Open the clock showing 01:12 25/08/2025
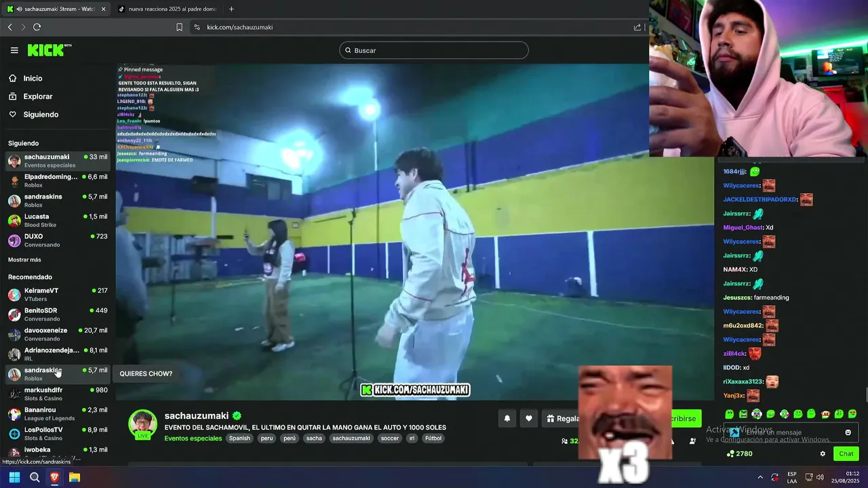The width and height of the screenshot is (868, 488). pyautogui.click(x=847, y=477)
